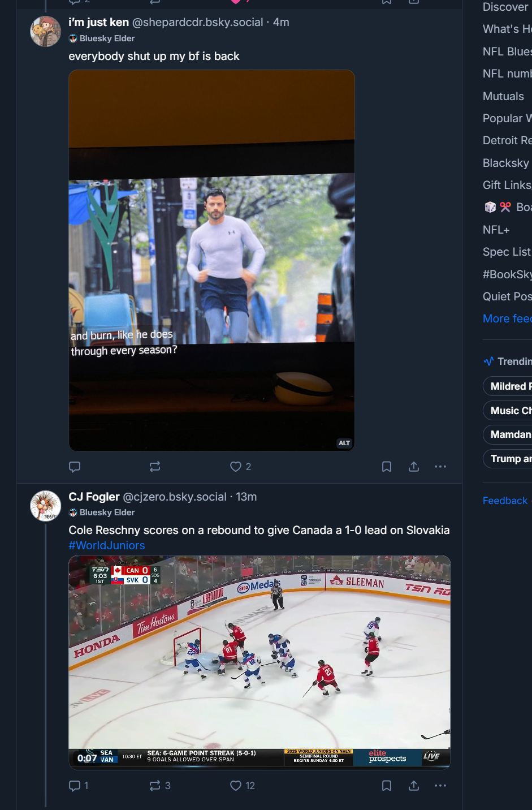Repost CJ Fogler's Canada goal post

pos(155,786)
